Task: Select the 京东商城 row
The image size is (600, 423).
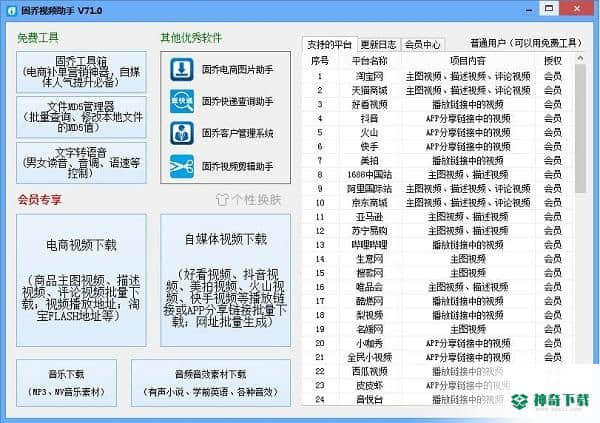Action: [438, 203]
